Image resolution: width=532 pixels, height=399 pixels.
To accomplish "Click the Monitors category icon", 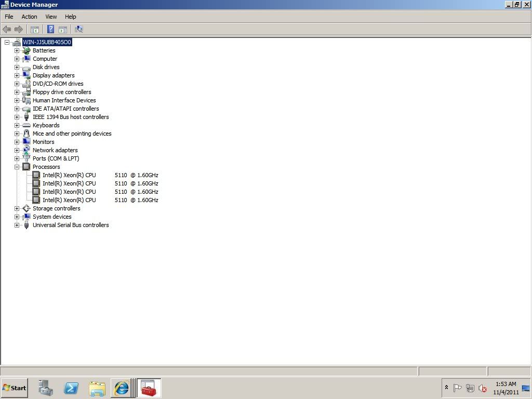I will click(x=26, y=142).
